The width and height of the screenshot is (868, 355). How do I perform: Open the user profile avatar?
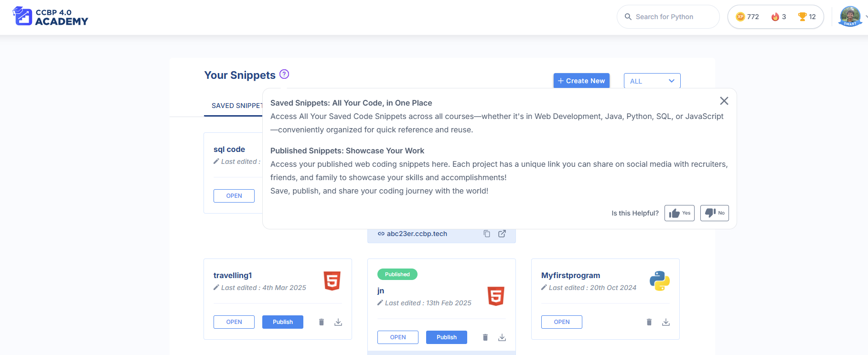(850, 17)
